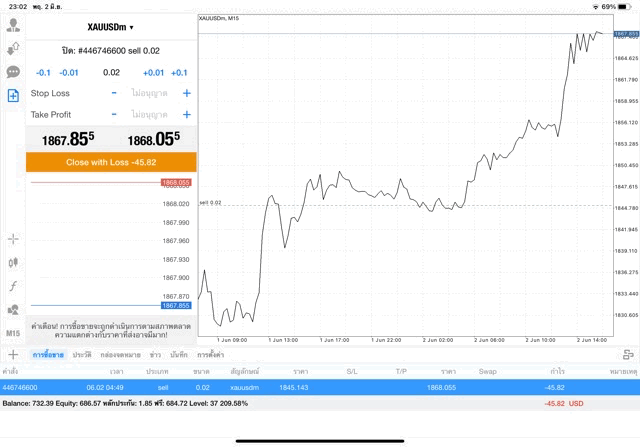This screenshot has width=640, height=447.
Task: Increase Stop Loss with plus button
Action: 187,93
